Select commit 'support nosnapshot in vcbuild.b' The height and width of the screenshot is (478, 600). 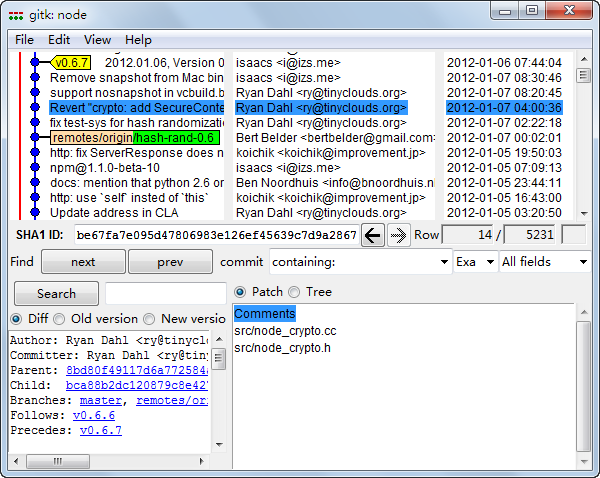137,93
